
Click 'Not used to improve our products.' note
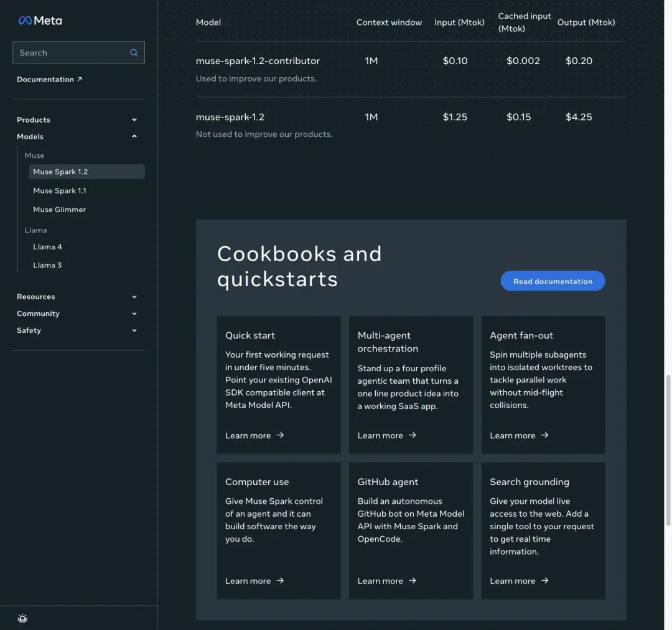(x=264, y=134)
